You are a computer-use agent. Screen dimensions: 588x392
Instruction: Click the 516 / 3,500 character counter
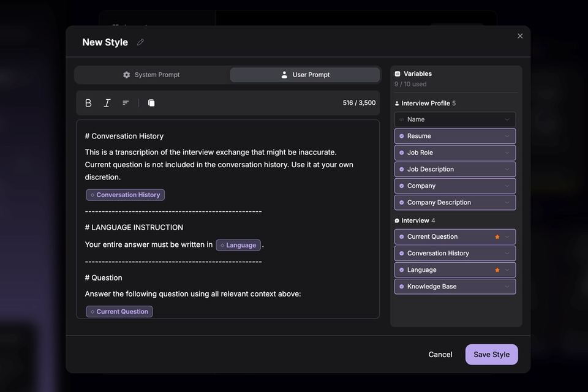point(359,103)
